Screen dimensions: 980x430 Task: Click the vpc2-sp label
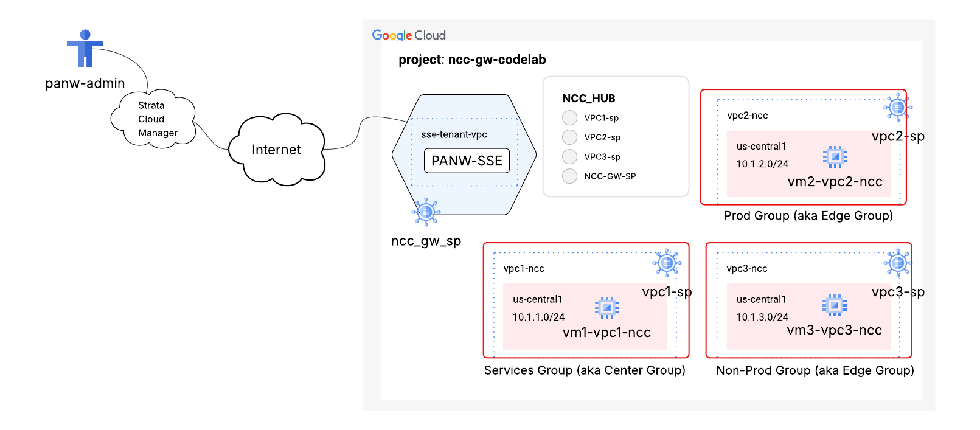click(x=898, y=136)
